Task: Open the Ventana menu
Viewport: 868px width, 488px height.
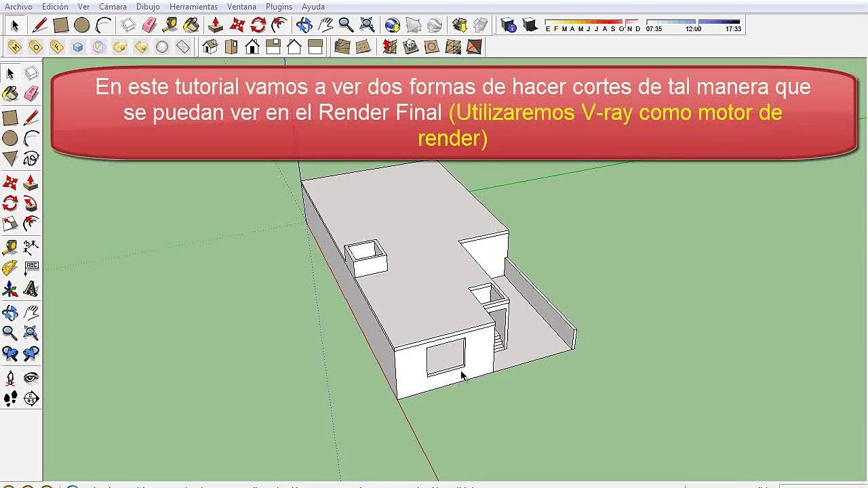Action: click(x=241, y=7)
